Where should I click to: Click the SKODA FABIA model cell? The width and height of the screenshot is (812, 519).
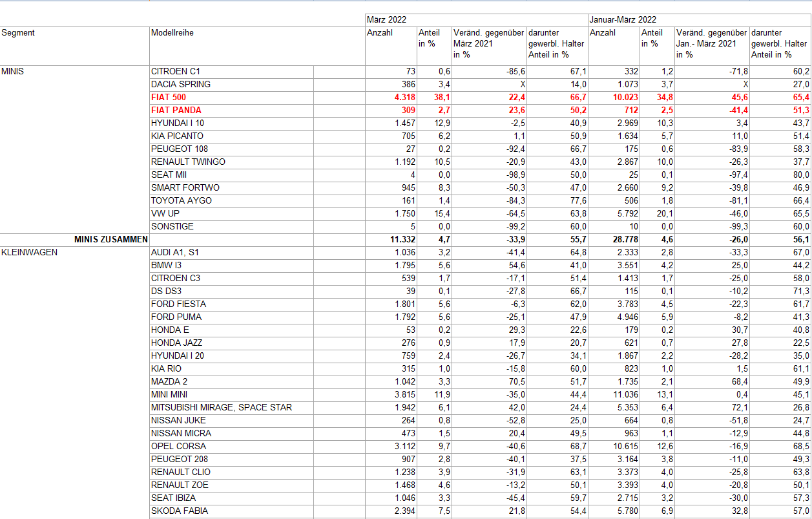(x=180, y=511)
